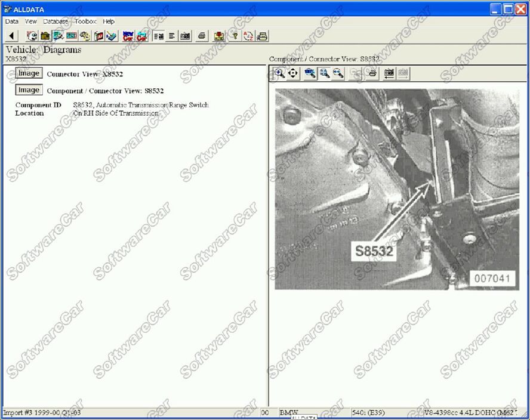Open the Data menu
This screenshot has height=420, width=530.
tap(12, 21)
